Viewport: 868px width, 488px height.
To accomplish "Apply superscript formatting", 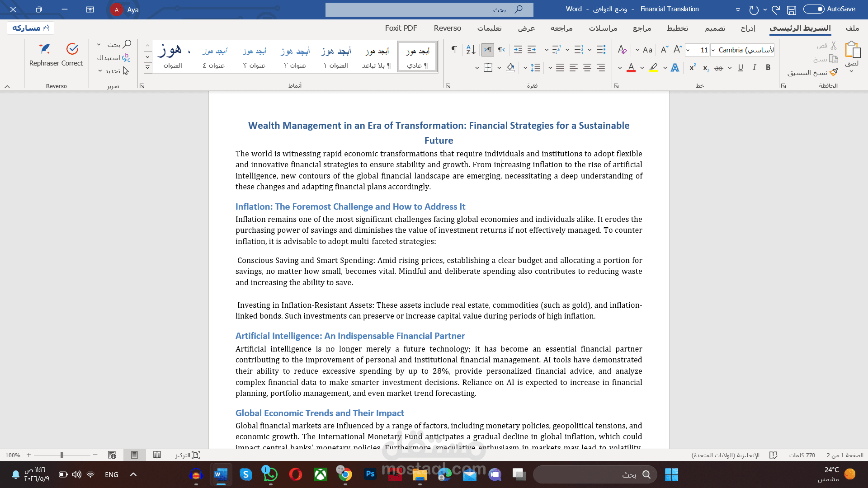I will pos(692,68).
